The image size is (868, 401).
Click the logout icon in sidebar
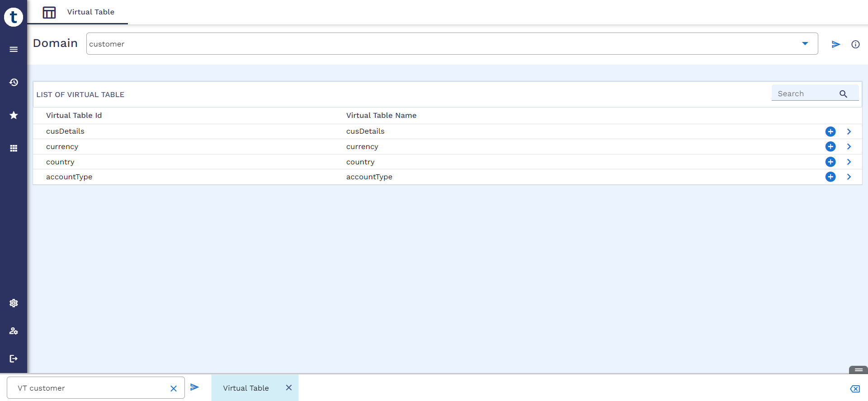(14, 359)
